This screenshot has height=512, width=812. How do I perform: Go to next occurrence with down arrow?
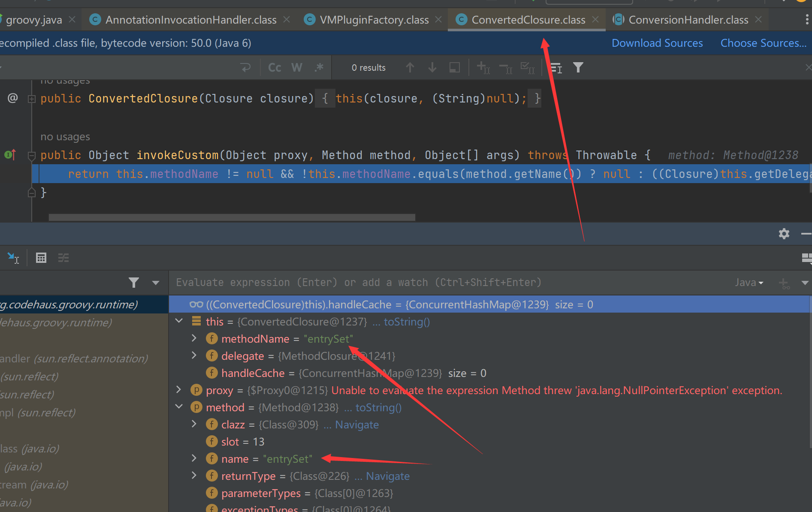pyautogui.click(x=432, y=68)
